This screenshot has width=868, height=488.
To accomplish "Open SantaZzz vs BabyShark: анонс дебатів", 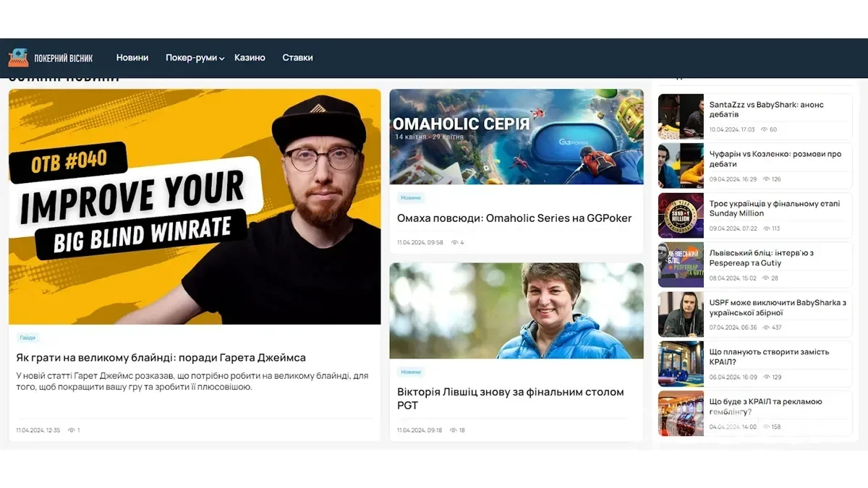I will pyautogui.click(x=766, y=109).
